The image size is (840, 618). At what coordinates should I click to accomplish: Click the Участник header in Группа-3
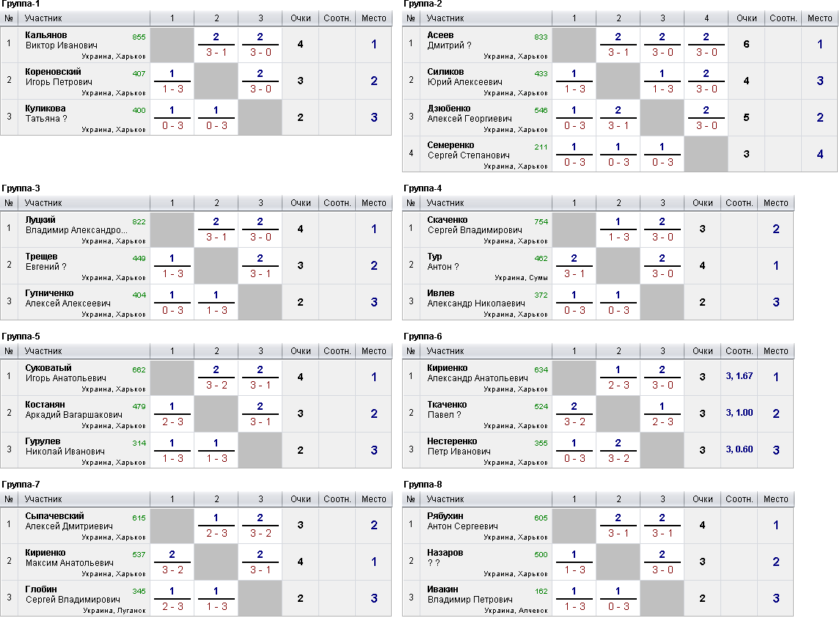[x=43, y=203]
